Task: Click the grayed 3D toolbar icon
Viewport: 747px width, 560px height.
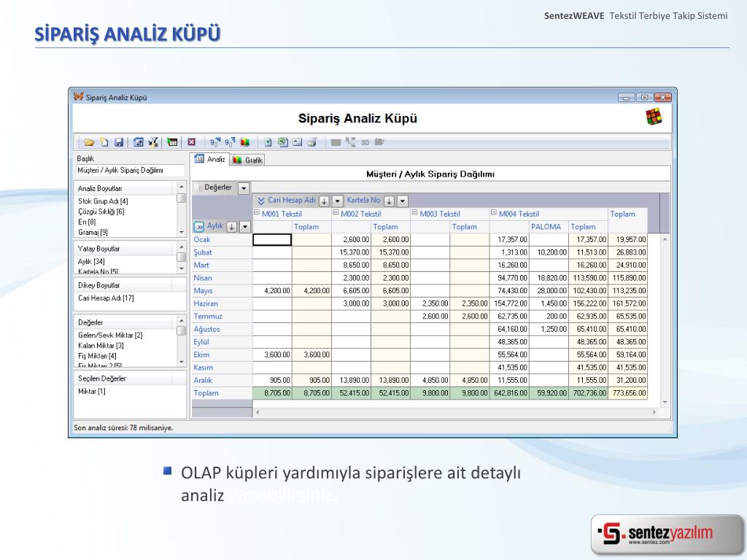Action: click(365, 142)
